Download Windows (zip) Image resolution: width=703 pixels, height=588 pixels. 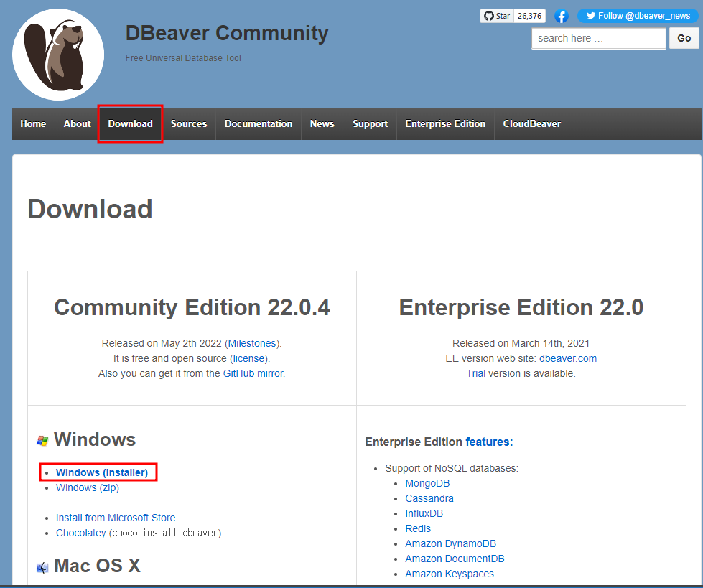click(x=88, y=487)
